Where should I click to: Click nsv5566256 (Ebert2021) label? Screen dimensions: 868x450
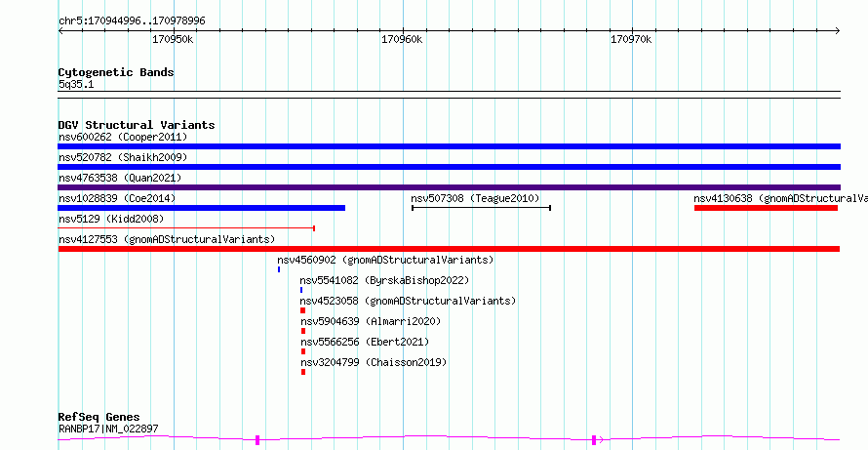click(x=365, y=342)
